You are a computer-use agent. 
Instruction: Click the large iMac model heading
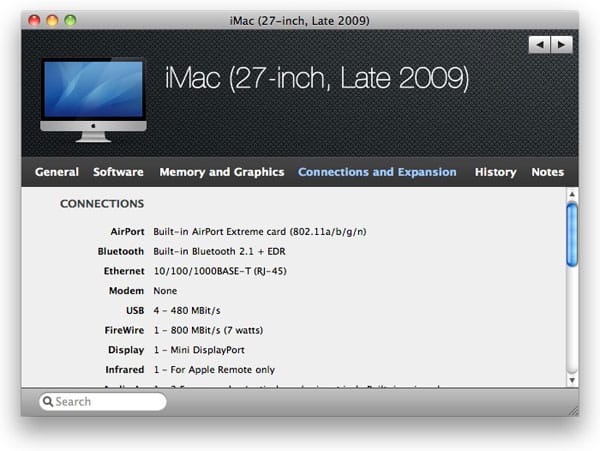316,80
